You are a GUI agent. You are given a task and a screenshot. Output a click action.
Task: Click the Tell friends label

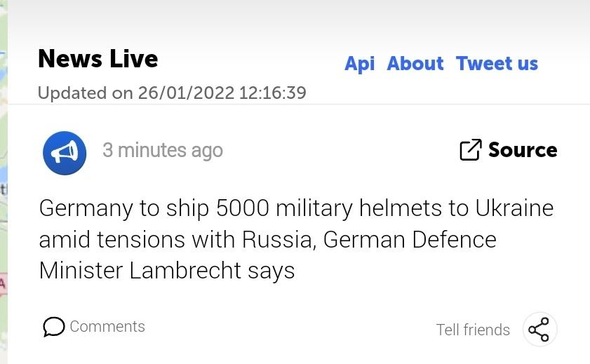(x=473, y=330)
